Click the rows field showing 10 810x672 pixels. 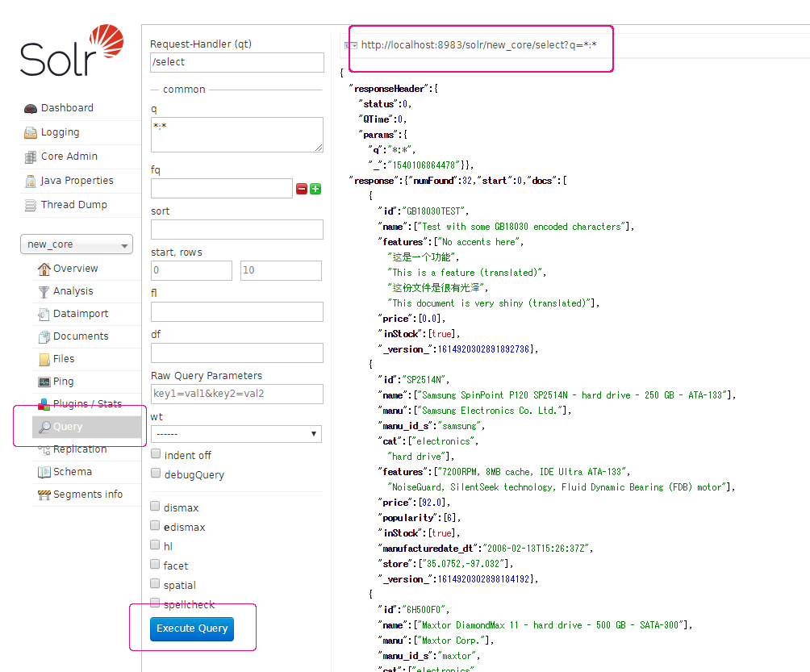pyautogui.click(x=281, y=271)
